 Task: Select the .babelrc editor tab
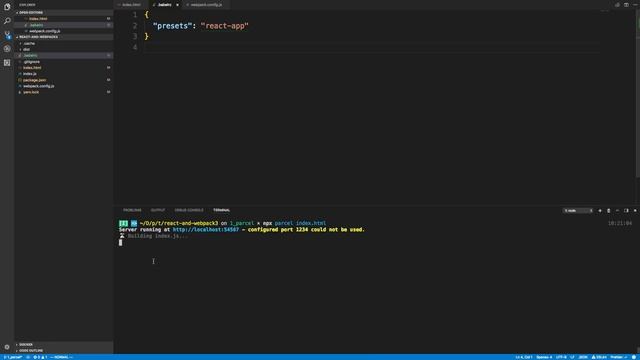[165, 5]
